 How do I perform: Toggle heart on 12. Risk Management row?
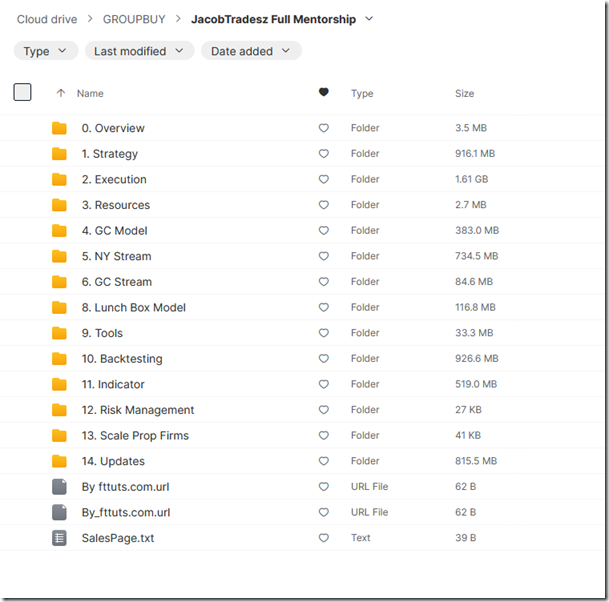pyautogui.click(x=324, y=410)
